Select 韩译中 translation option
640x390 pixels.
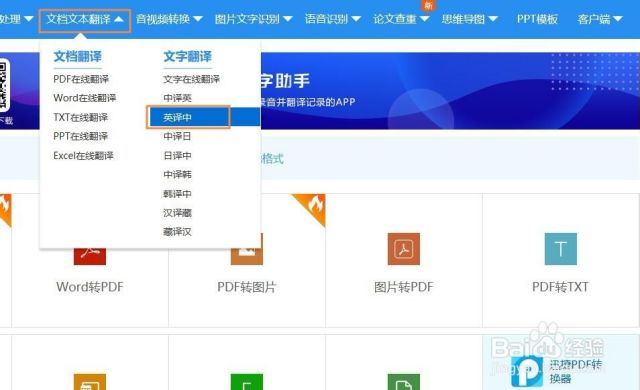177,194
